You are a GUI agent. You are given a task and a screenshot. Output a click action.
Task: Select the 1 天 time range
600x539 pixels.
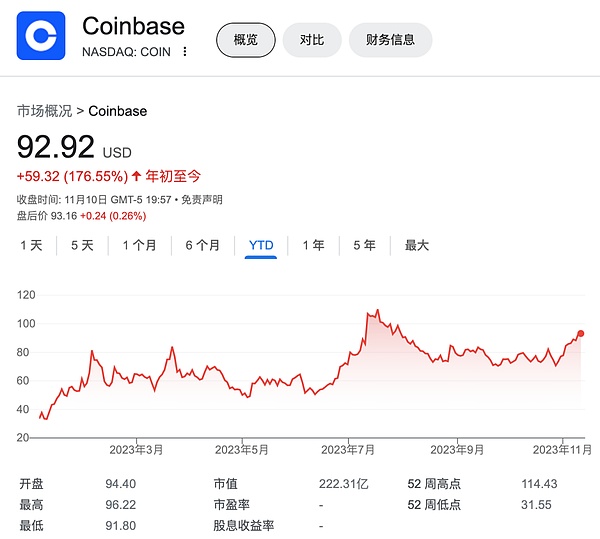32,245
